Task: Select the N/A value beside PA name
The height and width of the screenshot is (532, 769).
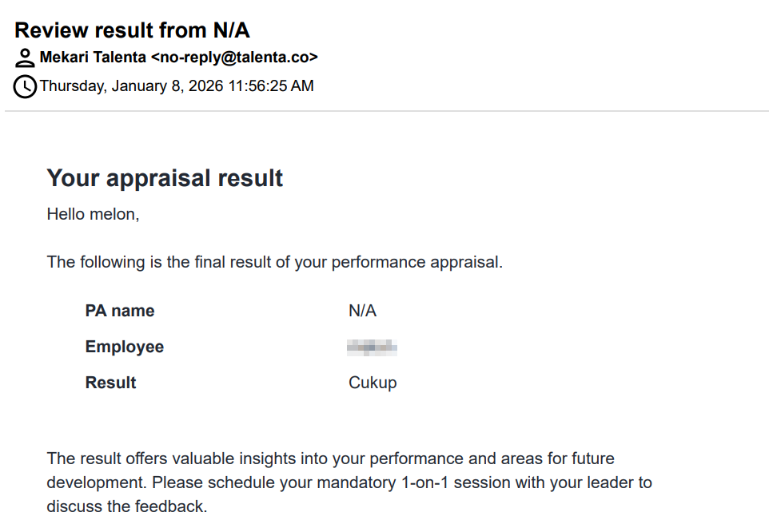Action: tap(362, 311)
